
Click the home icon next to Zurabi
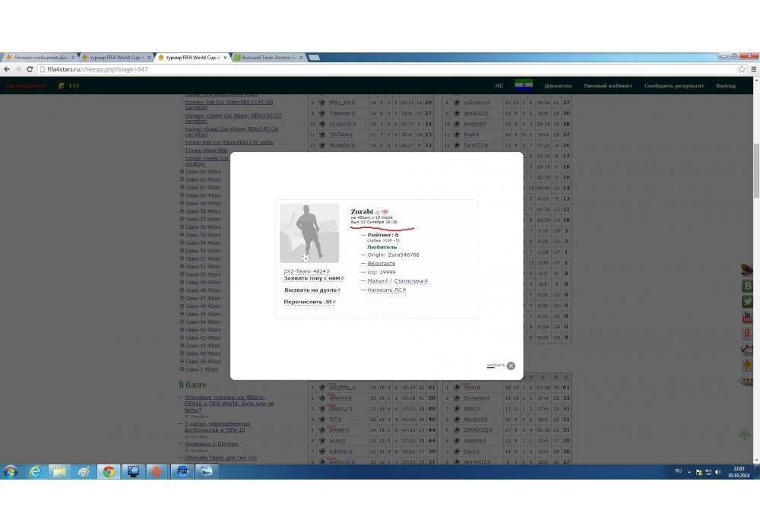click(377, 212)
